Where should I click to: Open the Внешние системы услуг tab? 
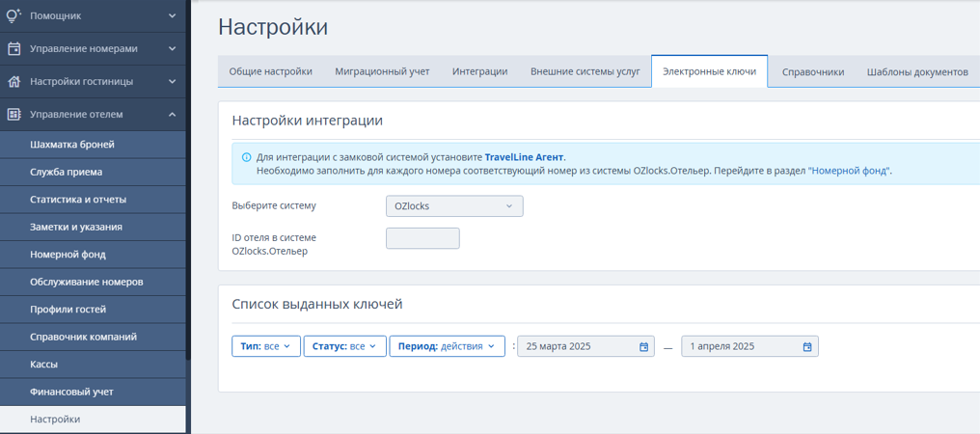pos(585,72)
